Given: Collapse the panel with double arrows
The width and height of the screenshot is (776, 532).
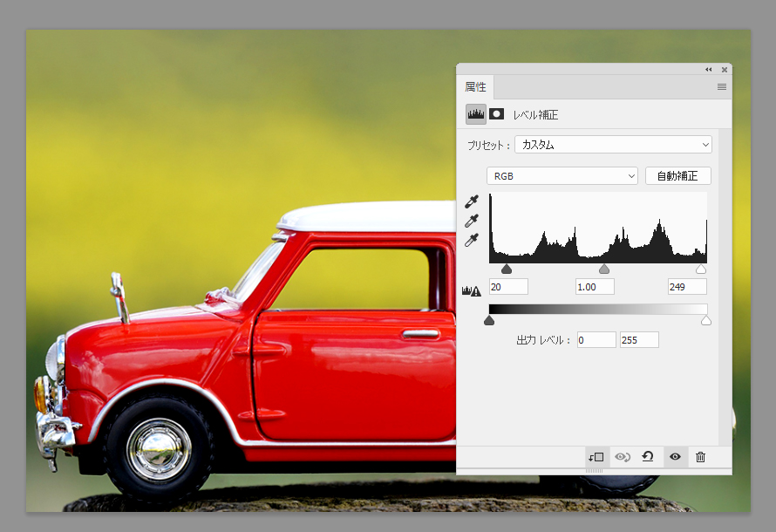Looking at the screenshot, I should tap(709, 70).
